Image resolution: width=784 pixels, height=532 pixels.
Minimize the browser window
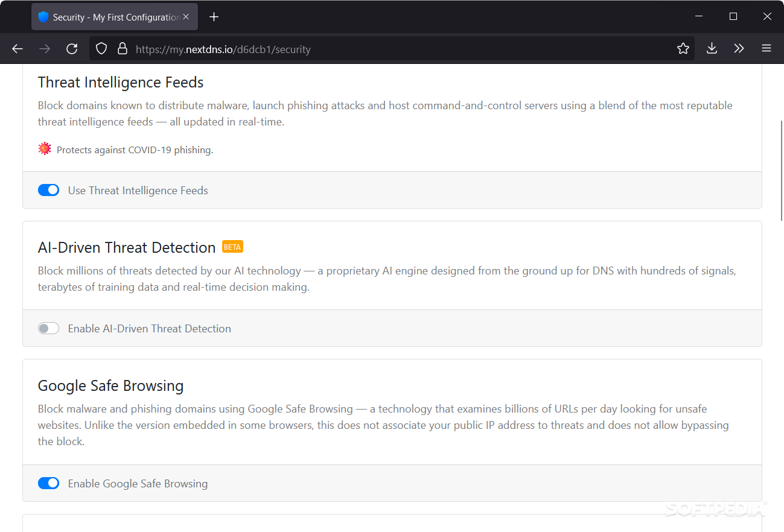coord(699,17)
